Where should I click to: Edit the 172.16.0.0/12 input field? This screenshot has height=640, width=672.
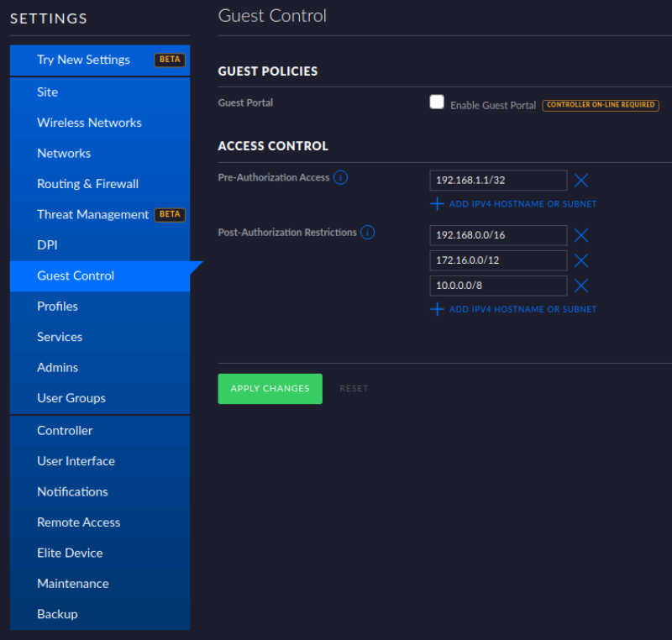pyautogui.click(x=498, y=260)
